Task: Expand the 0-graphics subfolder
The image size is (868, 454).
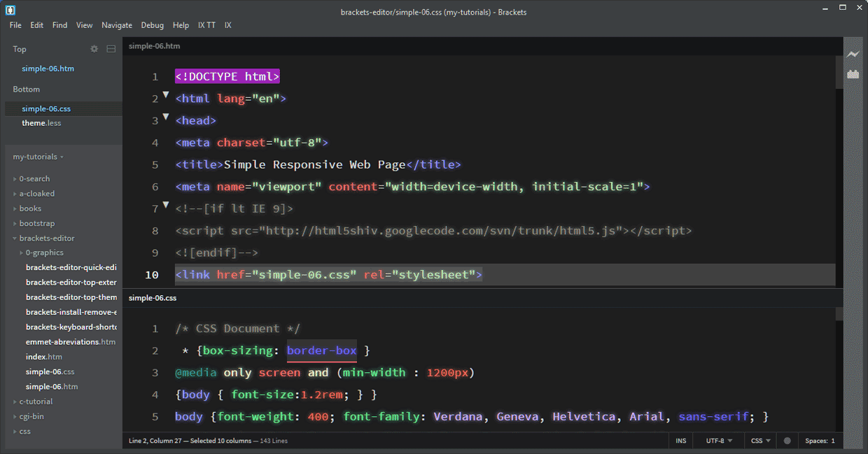Action: click(44, 253)
